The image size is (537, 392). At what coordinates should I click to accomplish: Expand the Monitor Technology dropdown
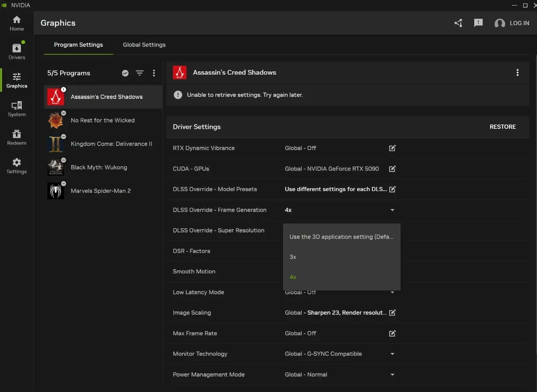[392, 354]
